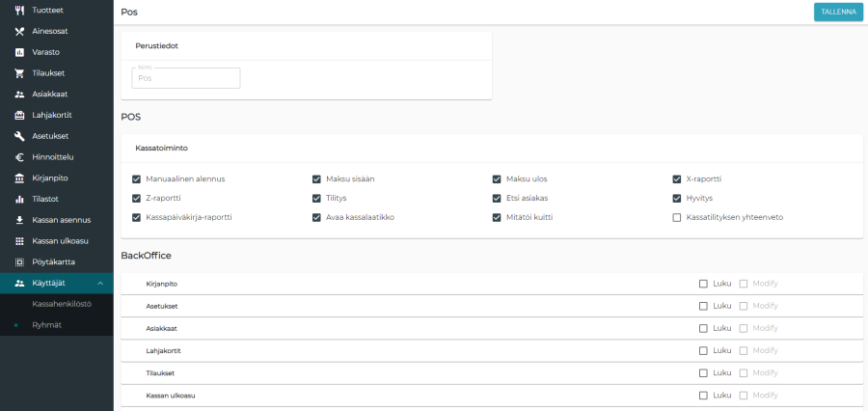Collapse the Käyttäjät menu with the chevron

pyautogui.click(x=101, y=283)
